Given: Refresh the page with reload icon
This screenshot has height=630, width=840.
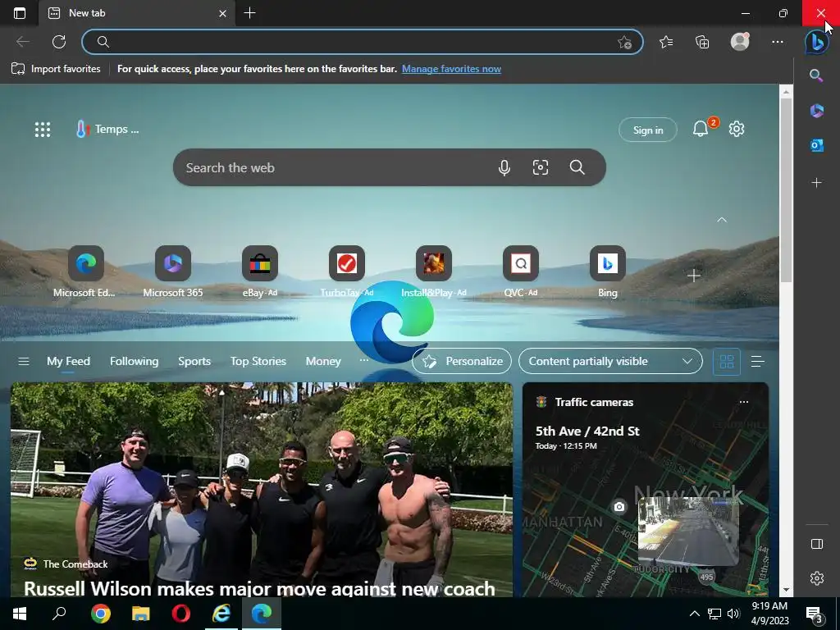Looking at the screenshot, I should click(59, 42).
